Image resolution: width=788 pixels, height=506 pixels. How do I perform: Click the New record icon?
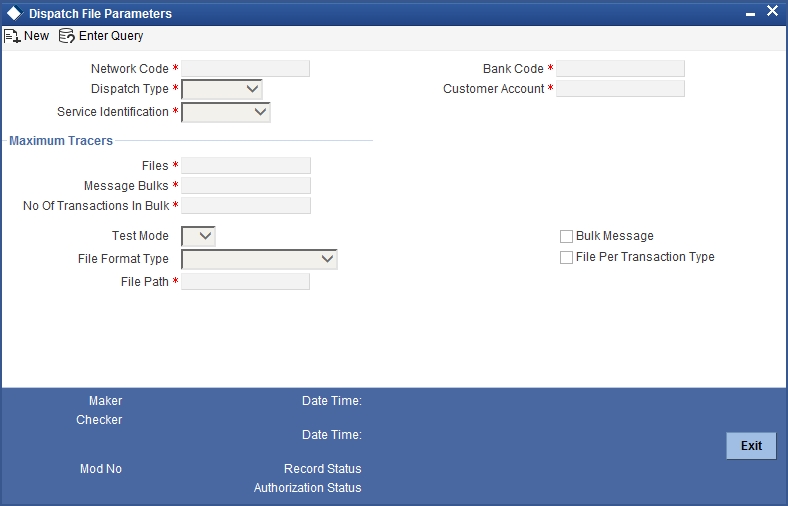[x=12, y=36]
